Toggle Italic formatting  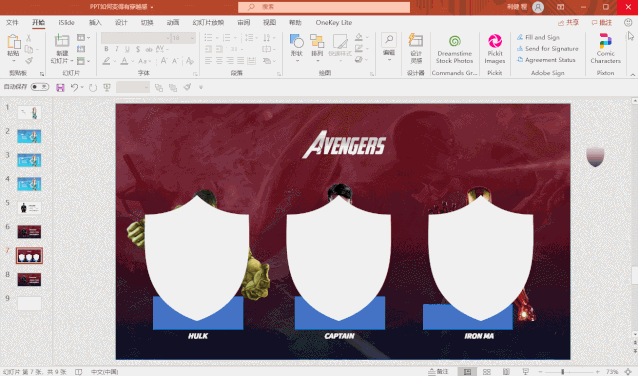coord(117,49)
